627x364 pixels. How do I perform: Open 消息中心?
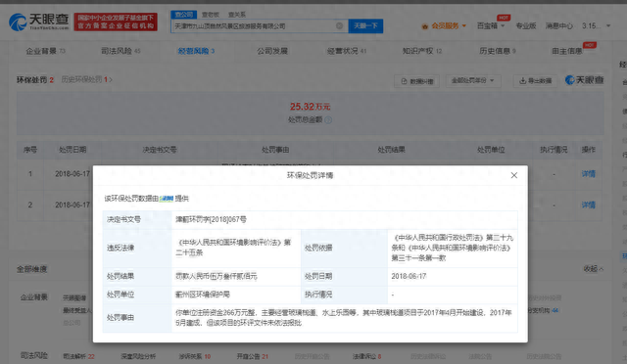point(559,26)
